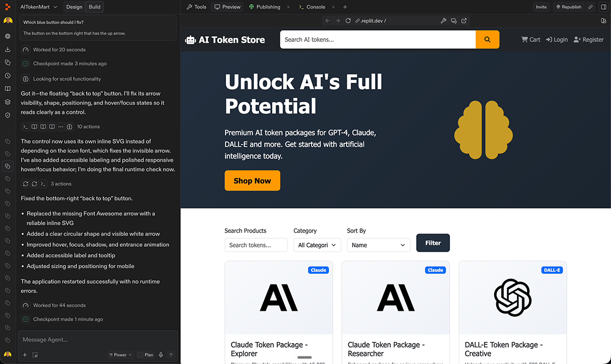Click the Shop Now button
Viewport: 611px width, 364px height.
252,181
